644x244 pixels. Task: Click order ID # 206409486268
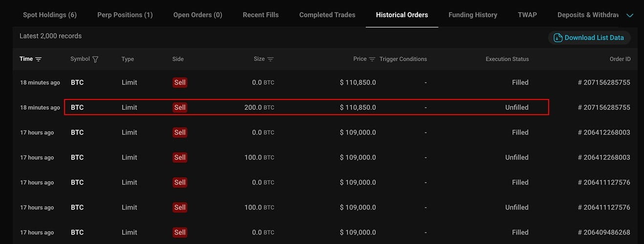coord(604,232)
